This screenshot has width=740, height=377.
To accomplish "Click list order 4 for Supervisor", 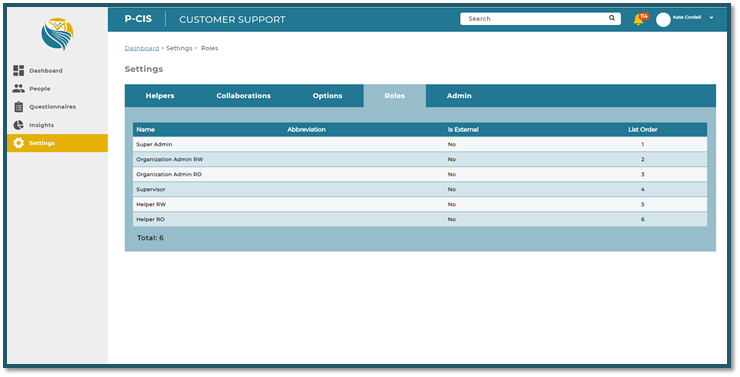I will [642, 189].
